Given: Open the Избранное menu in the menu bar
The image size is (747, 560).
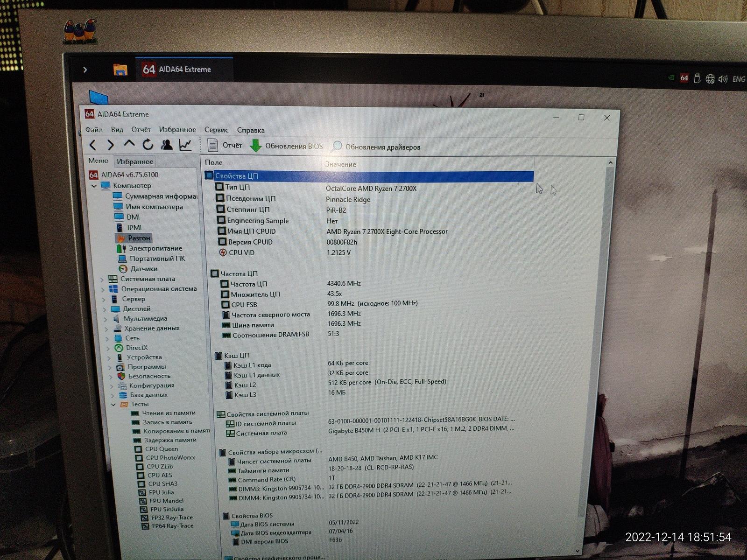Looking at the screenshot, I should click(x=177, y=129).
